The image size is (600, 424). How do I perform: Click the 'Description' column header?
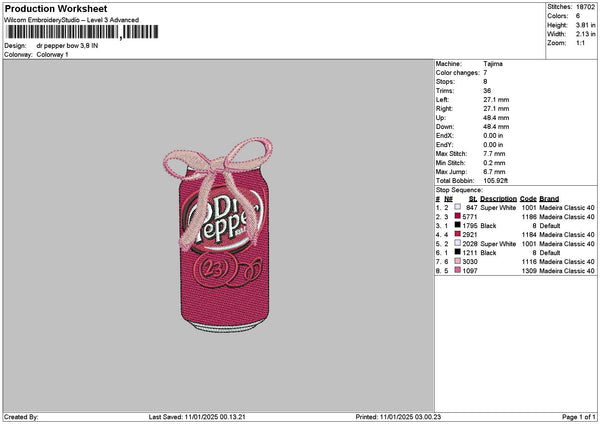(x=498, y=199)
